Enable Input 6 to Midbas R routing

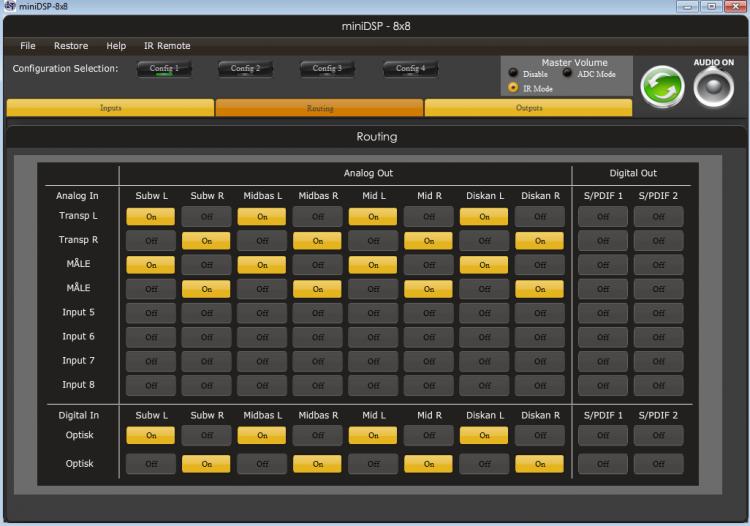[317, 337]
